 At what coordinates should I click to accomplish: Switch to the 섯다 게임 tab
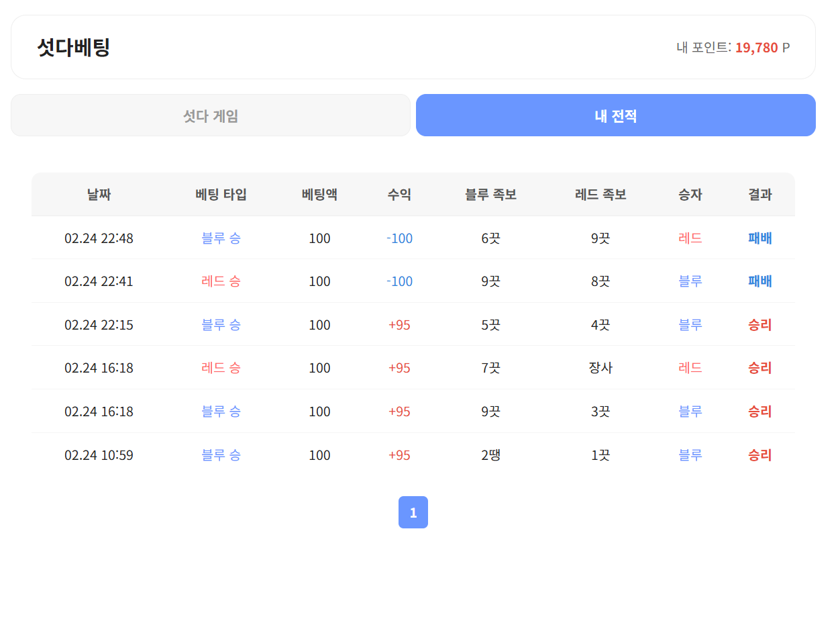point(210,115)
